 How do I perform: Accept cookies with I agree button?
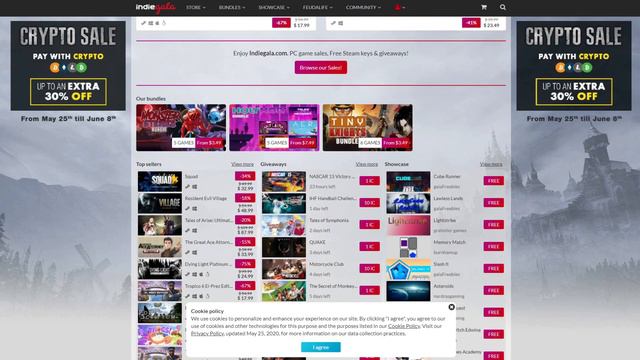(321, 347)
